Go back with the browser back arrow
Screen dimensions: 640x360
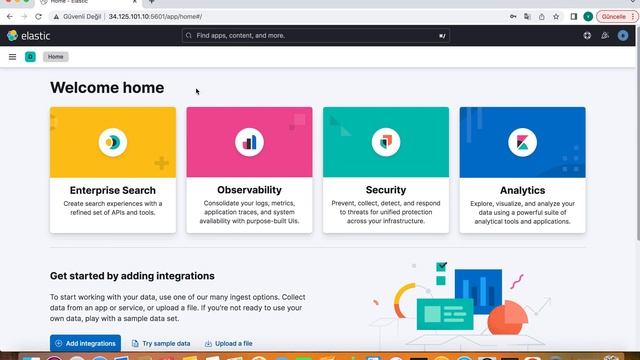10,17
